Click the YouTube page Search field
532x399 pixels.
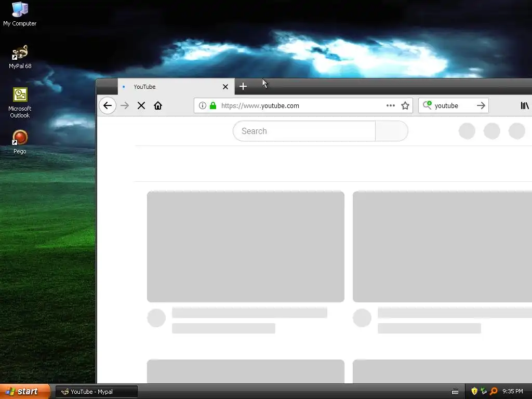click(x=304, y=131)
